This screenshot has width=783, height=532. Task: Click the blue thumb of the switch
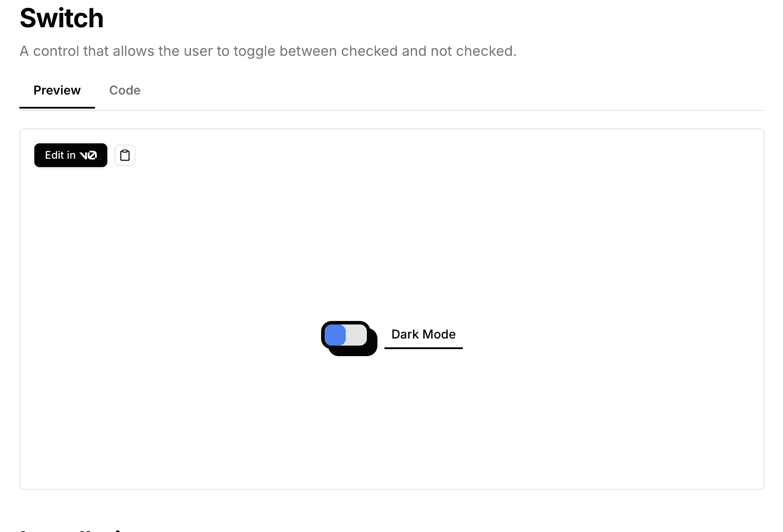[x=335, y=335]
